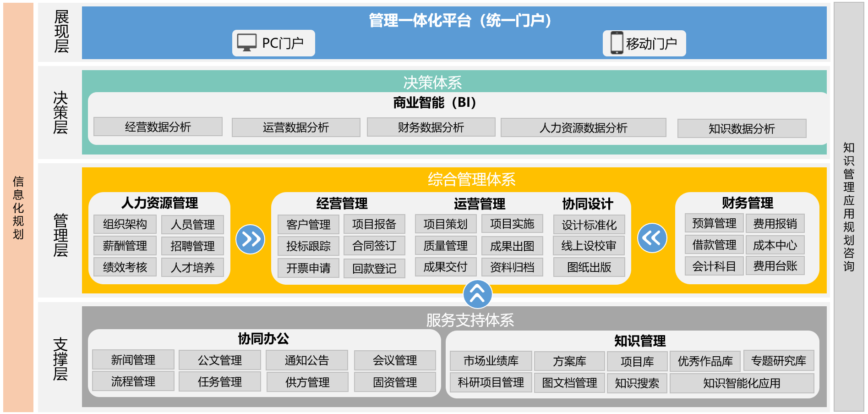
Task: Select 科研项目管理 box
Action: click(x=491, y=382)
